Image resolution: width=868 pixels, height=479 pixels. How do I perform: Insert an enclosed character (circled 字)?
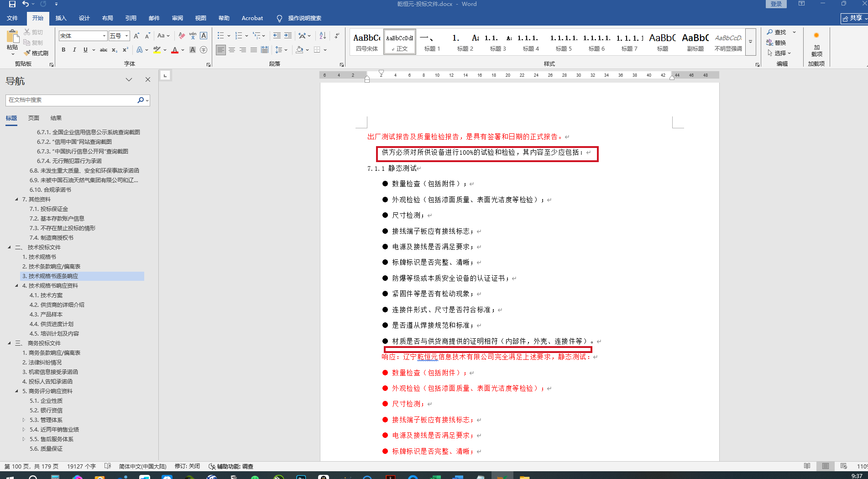point(204,50)
